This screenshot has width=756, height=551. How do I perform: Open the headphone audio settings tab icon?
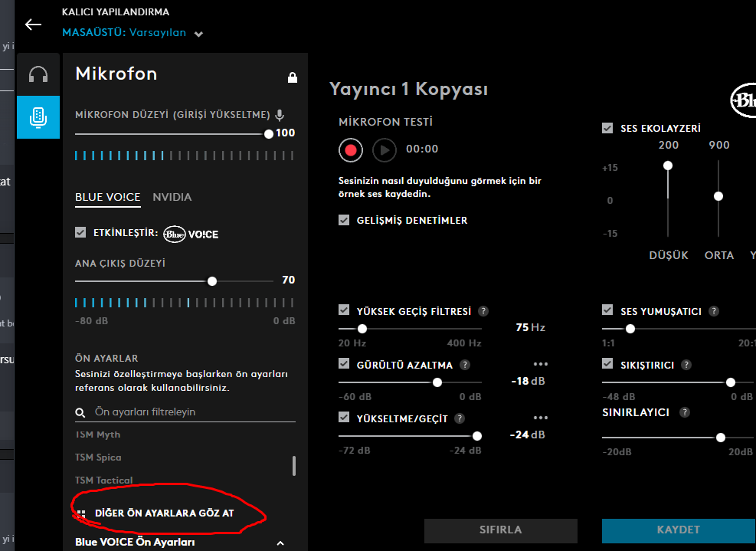click(x=38, y=74)
